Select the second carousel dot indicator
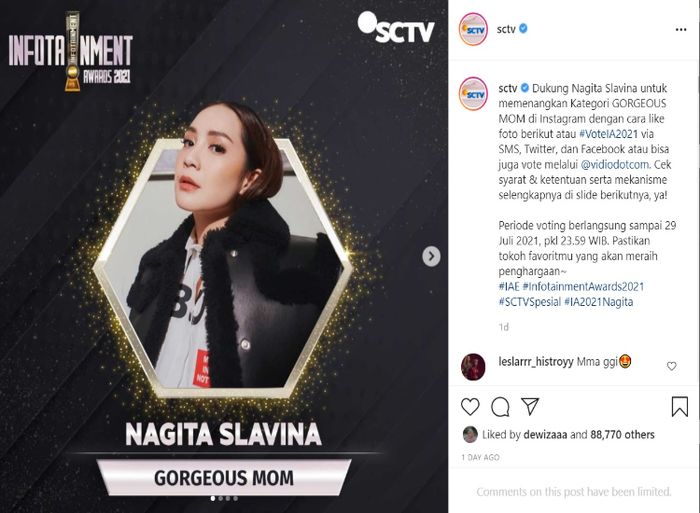700x513 pixels. tap(221, 499)
